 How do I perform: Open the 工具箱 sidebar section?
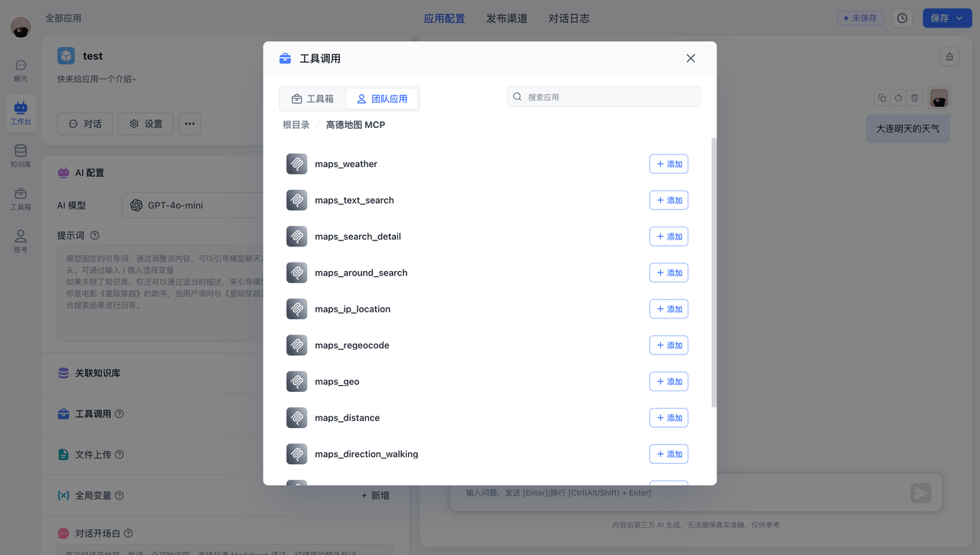20,198
